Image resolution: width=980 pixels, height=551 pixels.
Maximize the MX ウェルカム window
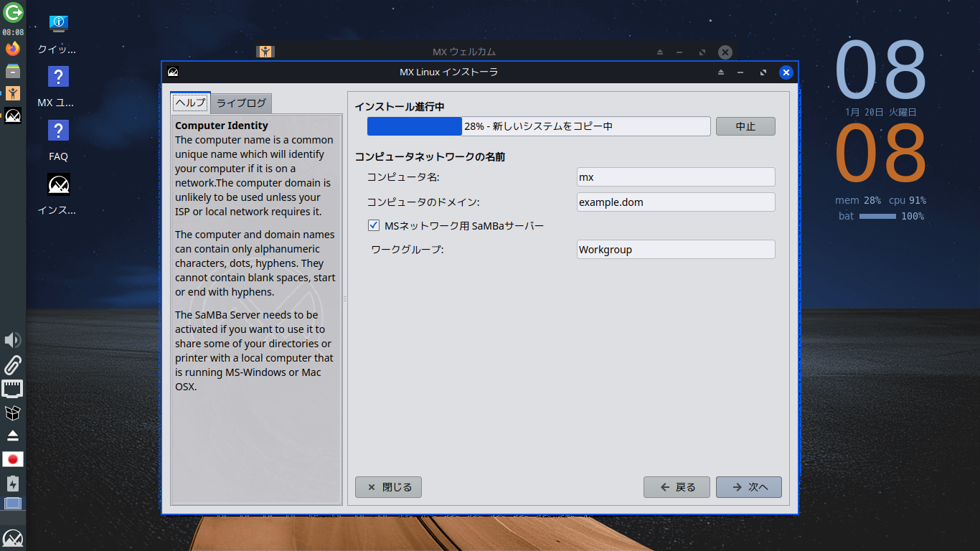(702, 52)
